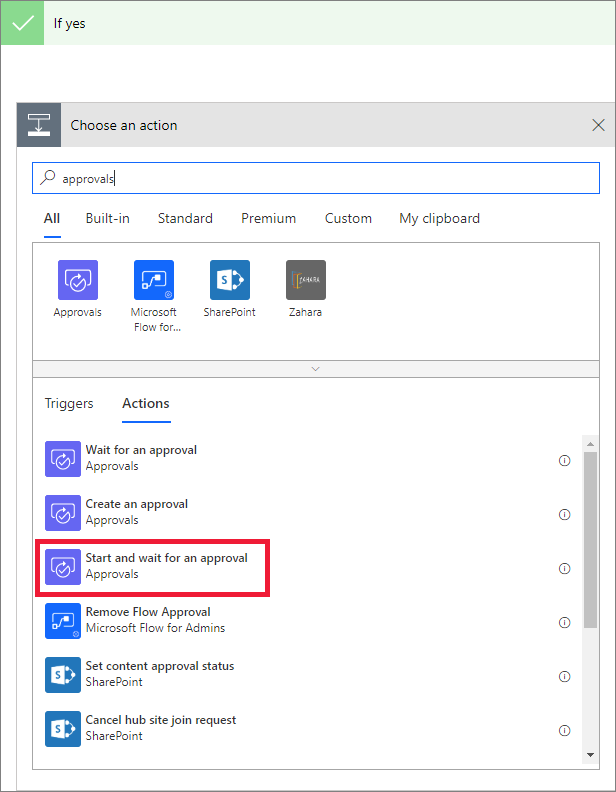Select the SharePoint connector icon

point(230,280)
